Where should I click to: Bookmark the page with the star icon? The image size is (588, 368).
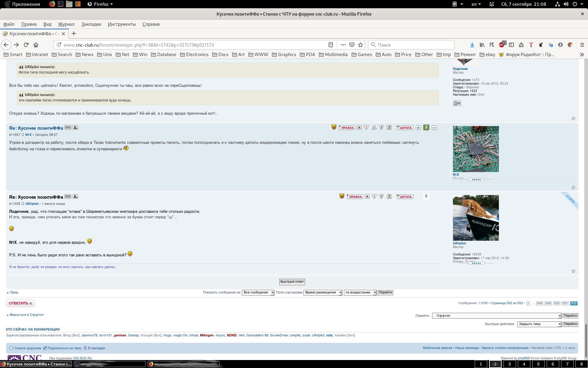pos(360,45)
